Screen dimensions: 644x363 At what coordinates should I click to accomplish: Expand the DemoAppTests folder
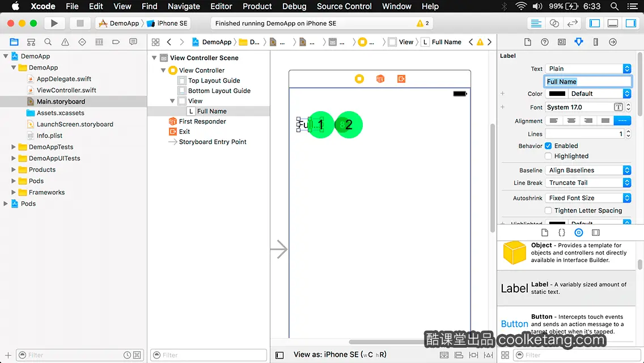[14, 147]
